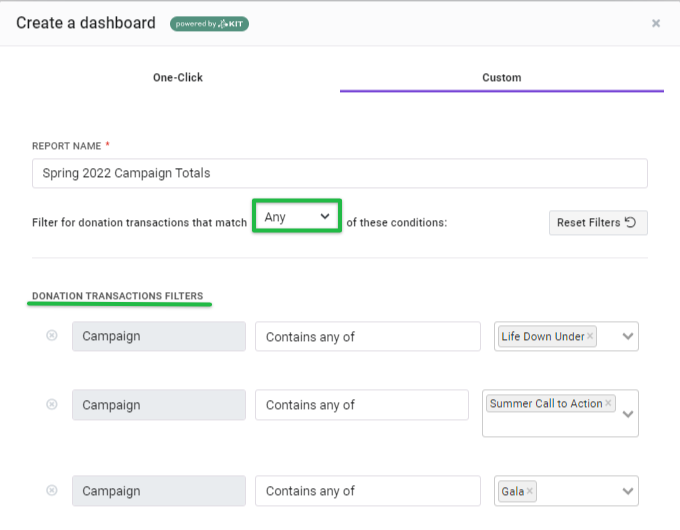Remove the first Campaign filter row

click(x=52, y=335)
